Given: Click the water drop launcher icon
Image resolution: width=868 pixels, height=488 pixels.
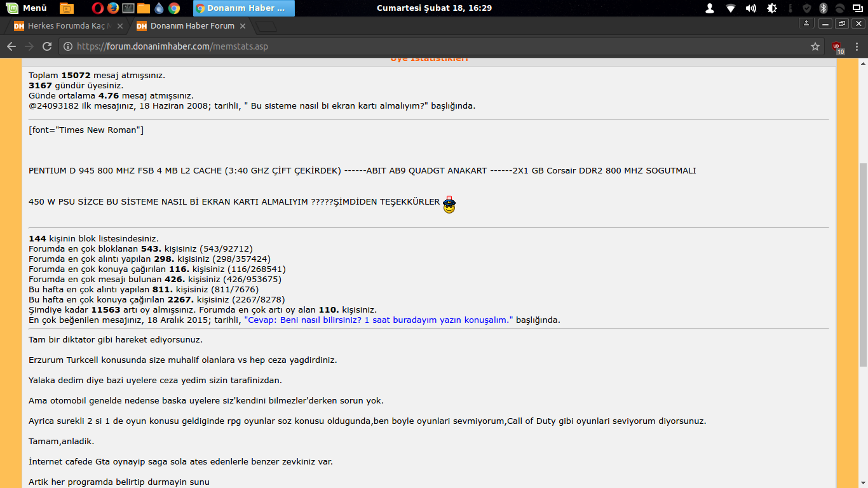Looking at the screenshot, I should point(159,8).
